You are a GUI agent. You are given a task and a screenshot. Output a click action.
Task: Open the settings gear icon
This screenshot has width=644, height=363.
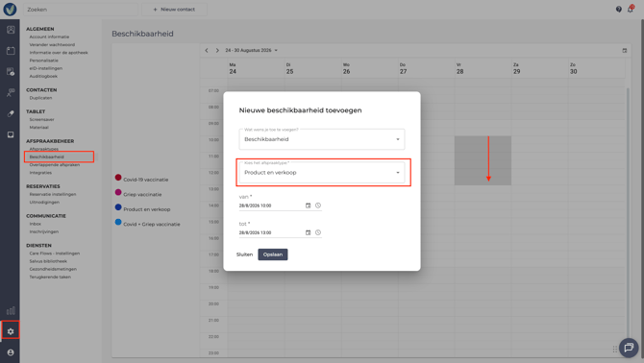click(x=11, y=331)
